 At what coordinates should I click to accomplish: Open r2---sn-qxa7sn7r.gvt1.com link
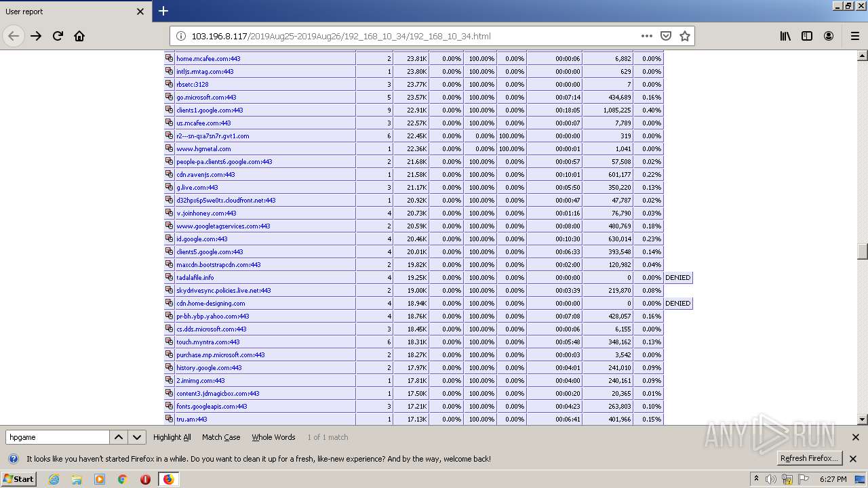pyautogui.click(x=212, y=136)
